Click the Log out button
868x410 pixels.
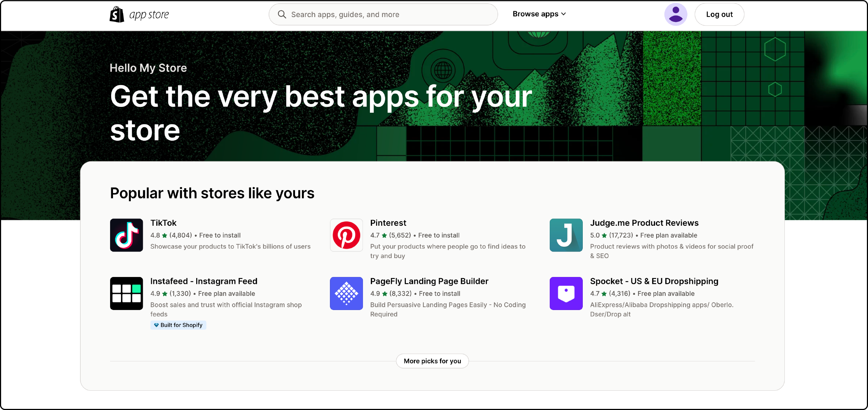719,14
